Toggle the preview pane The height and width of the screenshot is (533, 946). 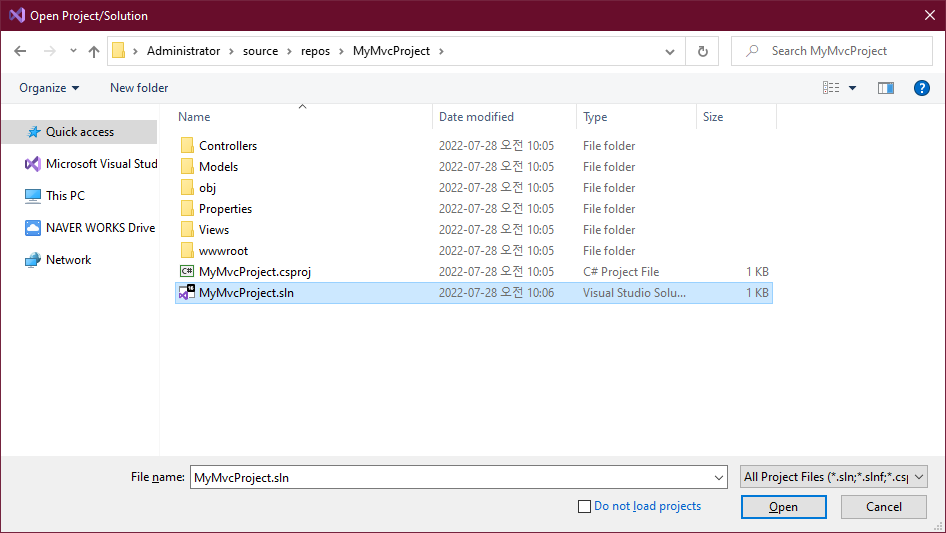[x=886, y=88]
